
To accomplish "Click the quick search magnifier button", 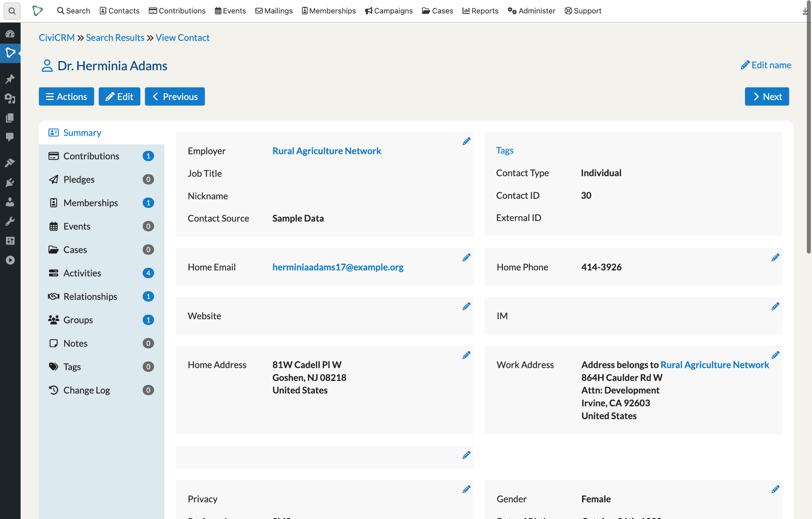I will pos(12,11).
